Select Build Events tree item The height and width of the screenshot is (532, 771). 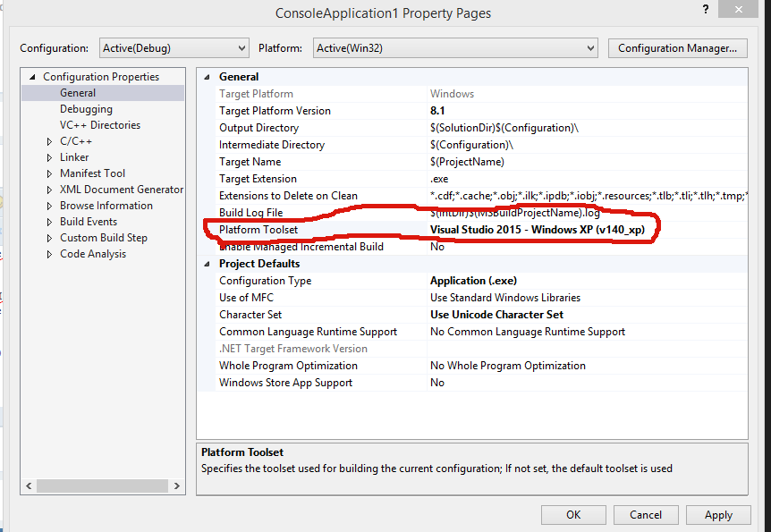pos(88,222)
